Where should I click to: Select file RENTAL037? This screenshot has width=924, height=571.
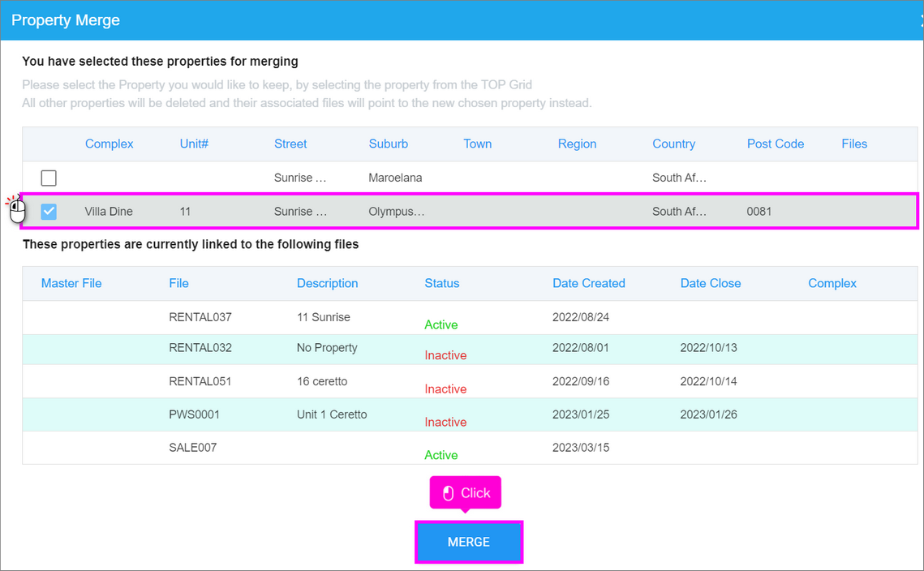(x=200, y=317)
